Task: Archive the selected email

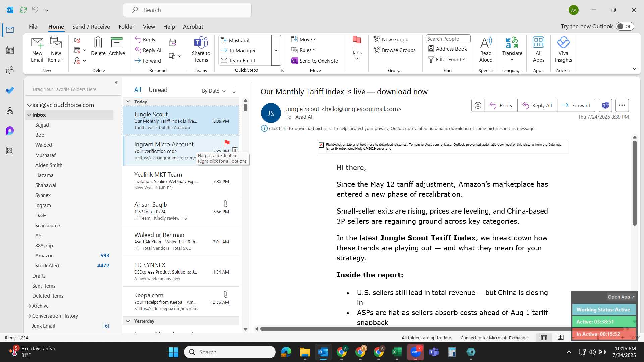Action: point(117,46)
